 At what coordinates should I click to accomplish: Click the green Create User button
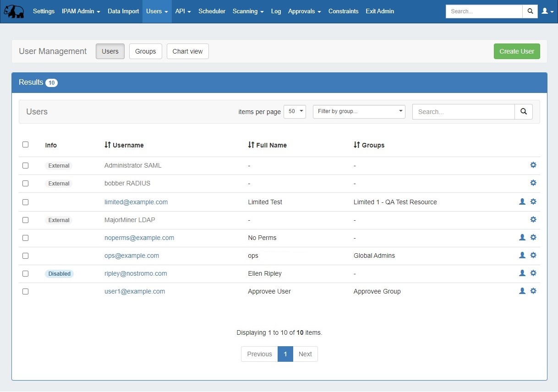click(517, 51)
